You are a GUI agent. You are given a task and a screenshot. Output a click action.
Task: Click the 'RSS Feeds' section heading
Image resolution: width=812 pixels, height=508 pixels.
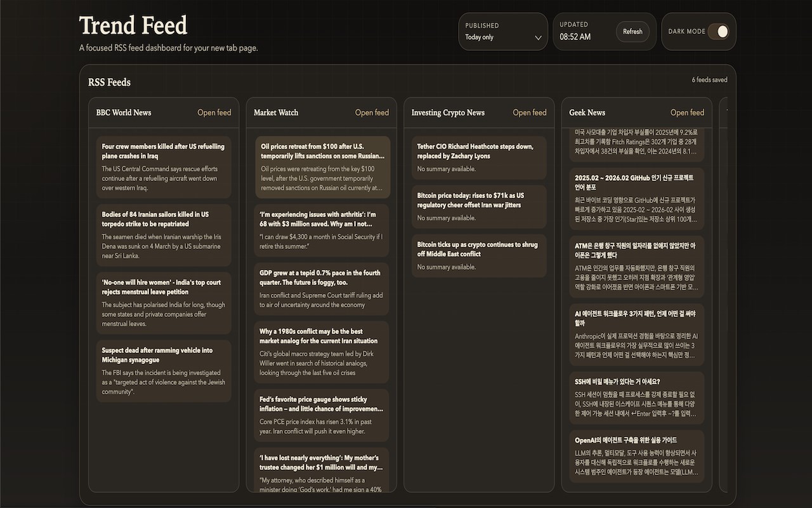pos(109,82)
